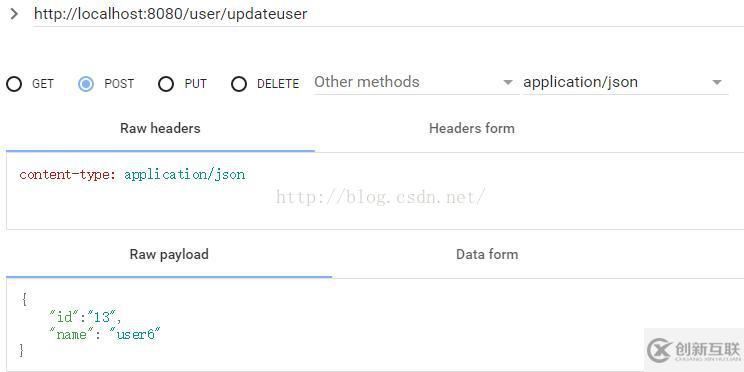Image resolution: width=744 pixels, height=372 pixels.
Task: Switch to the Raw headers tab
Action: click(160, 129)
